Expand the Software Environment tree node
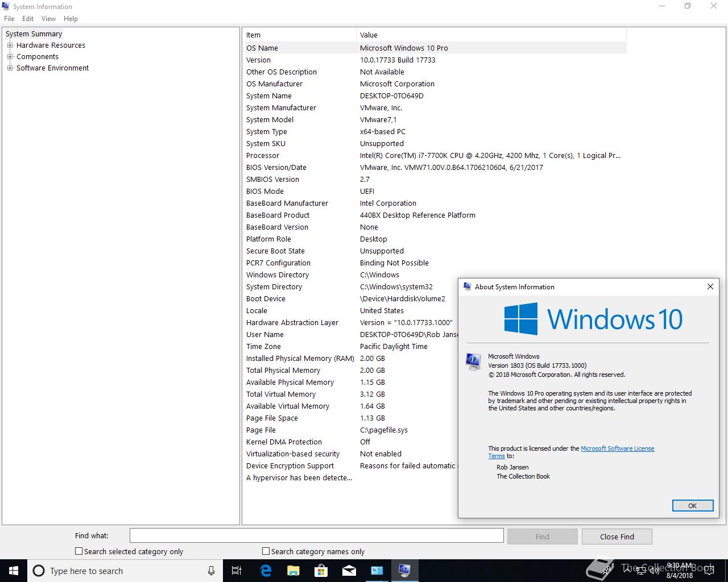 [x=10, y=68]
